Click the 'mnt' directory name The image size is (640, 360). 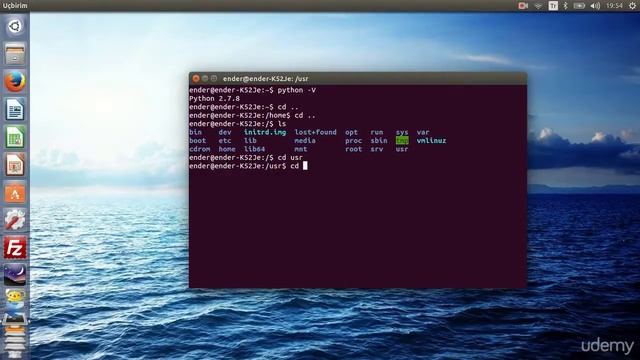point(301,149)
